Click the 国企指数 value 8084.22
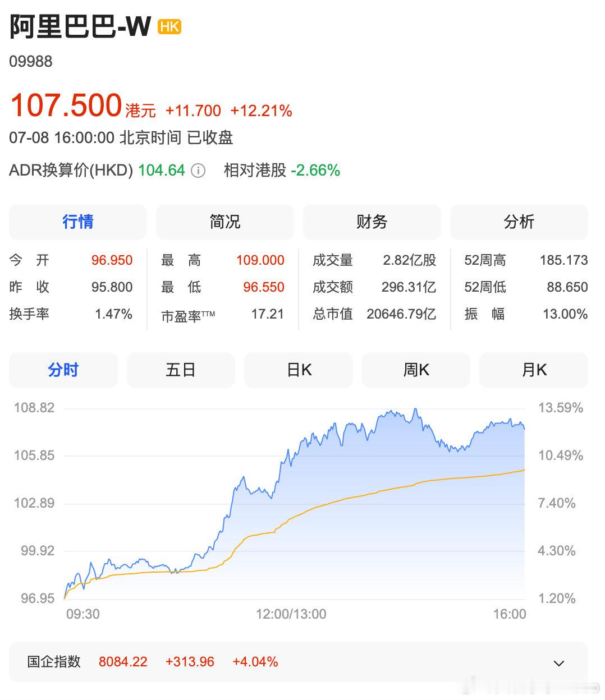Image resolution: width=605 pixels, height=700 pixels. click(x=123, y=662)
